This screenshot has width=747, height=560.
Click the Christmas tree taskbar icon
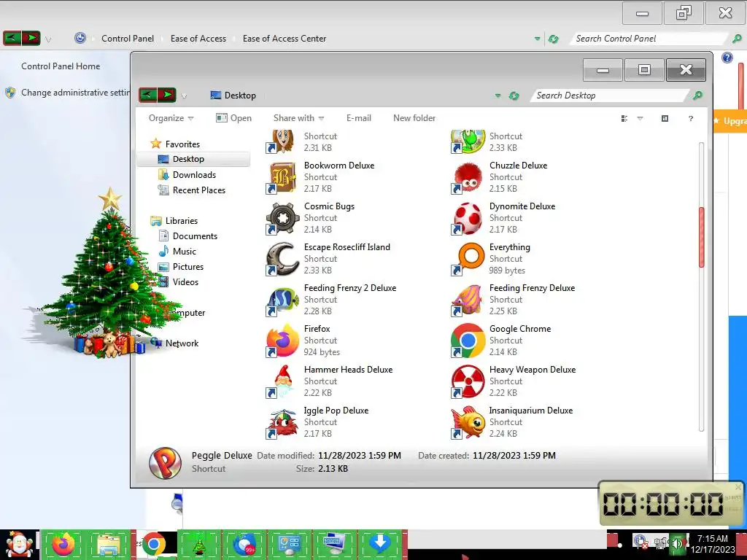[199, 544]
